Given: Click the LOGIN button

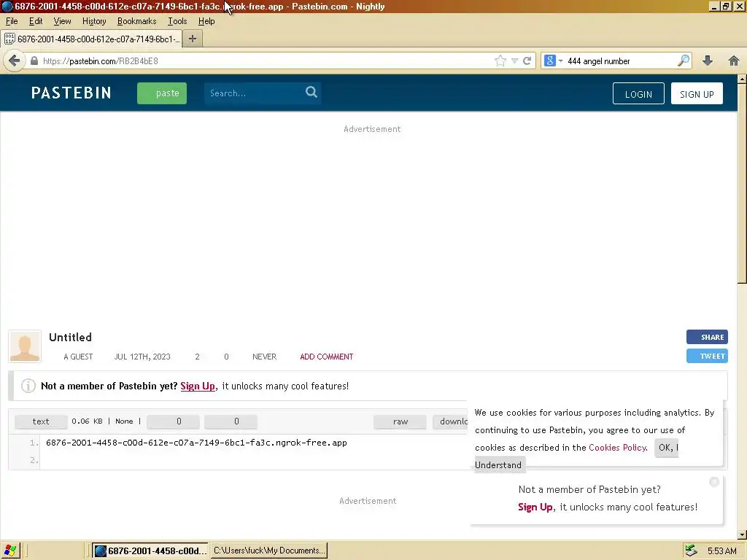Looking at the screenshot, I should tap(638, 94).
